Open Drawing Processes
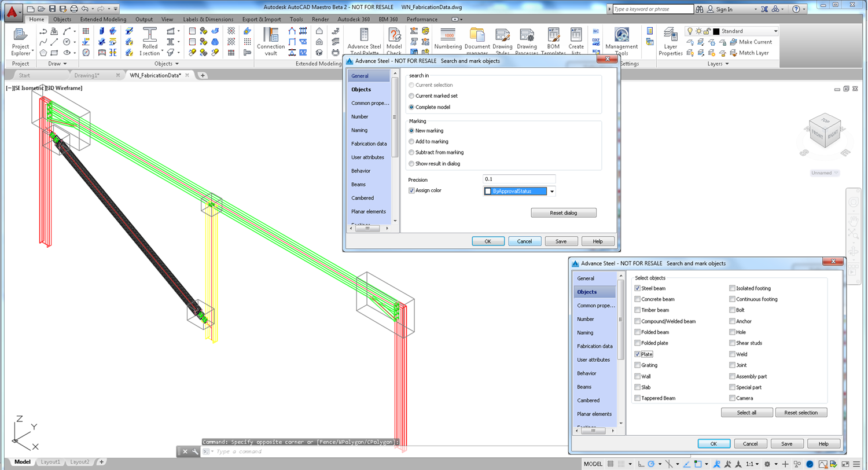The width and height of the screenshot is (868, 470). coord(527,42)
